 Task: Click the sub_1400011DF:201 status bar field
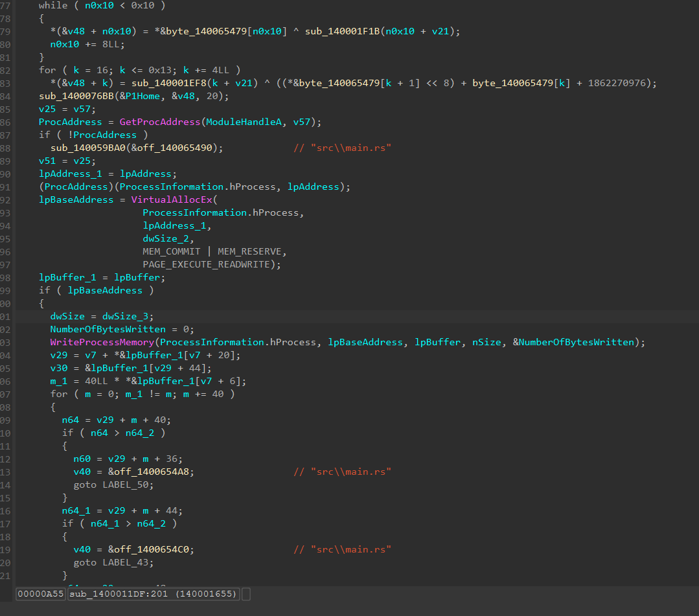click(154, 594)
